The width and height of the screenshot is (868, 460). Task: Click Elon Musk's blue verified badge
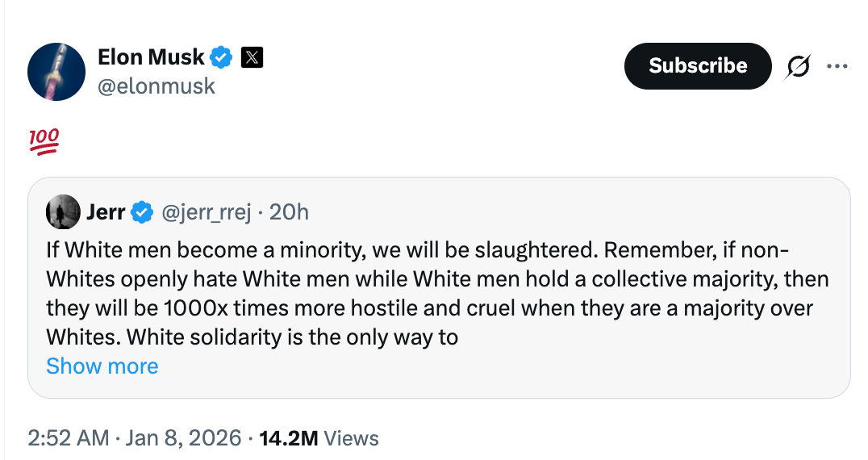tap(222, 57)
